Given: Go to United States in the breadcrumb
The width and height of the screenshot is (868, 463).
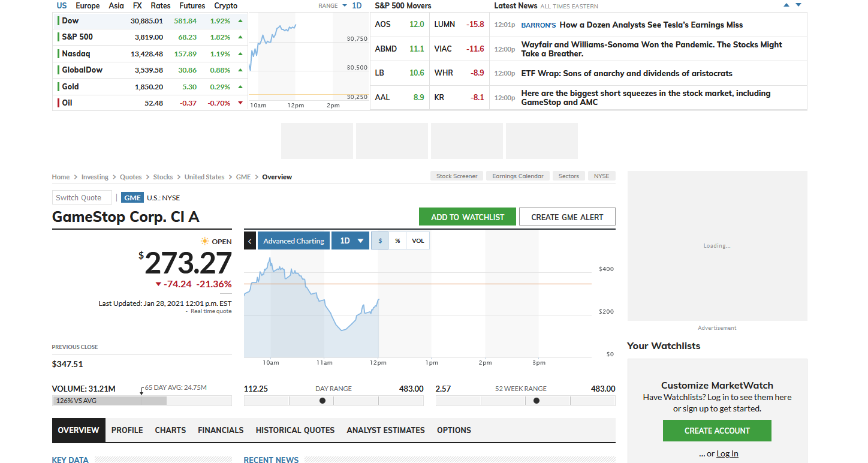Looking at the screenshot, I should pos(204,177).
